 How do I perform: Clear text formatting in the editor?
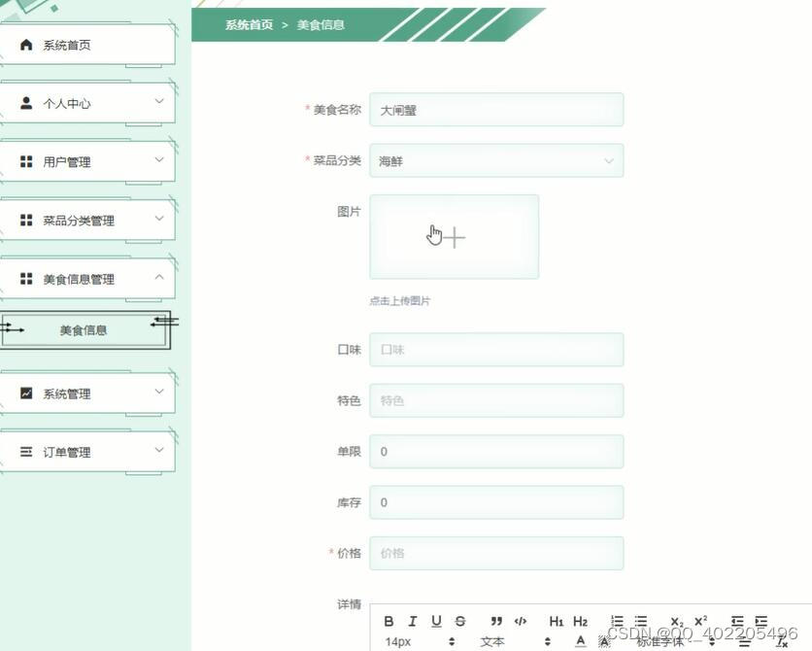[782, 642]
